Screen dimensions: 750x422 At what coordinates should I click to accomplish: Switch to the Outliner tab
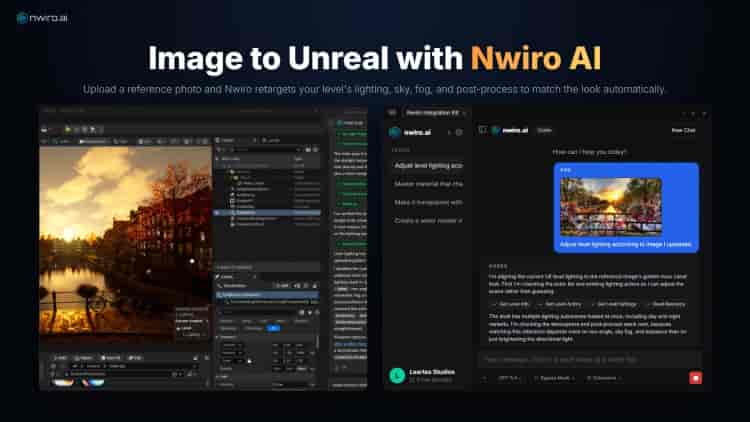(228, 140)
